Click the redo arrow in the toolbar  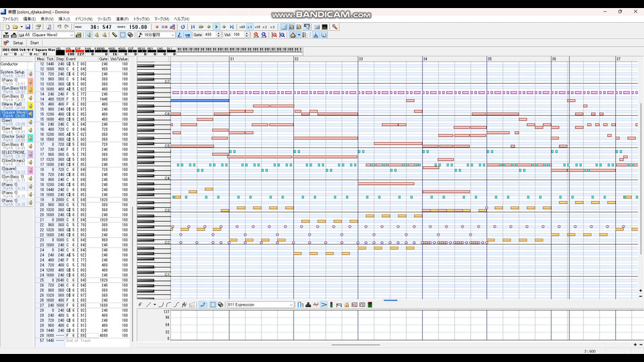66,27
